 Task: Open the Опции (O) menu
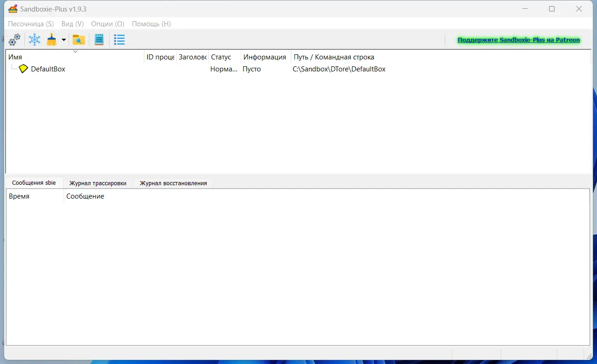(108, 24)
